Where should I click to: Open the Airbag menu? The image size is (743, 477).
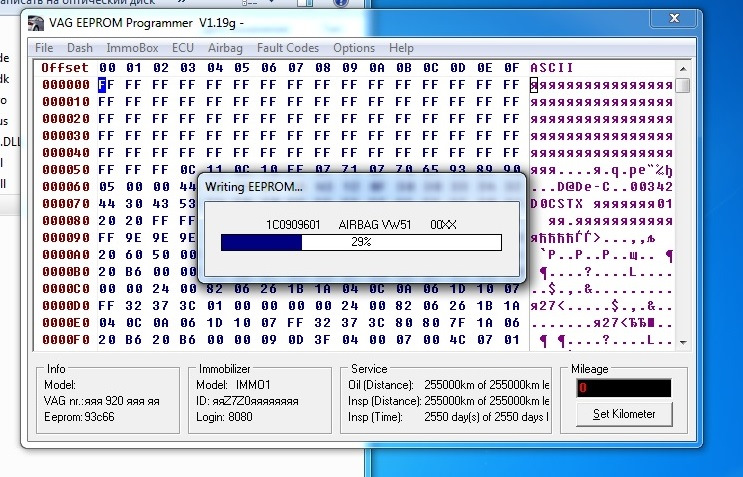(225, 48)
